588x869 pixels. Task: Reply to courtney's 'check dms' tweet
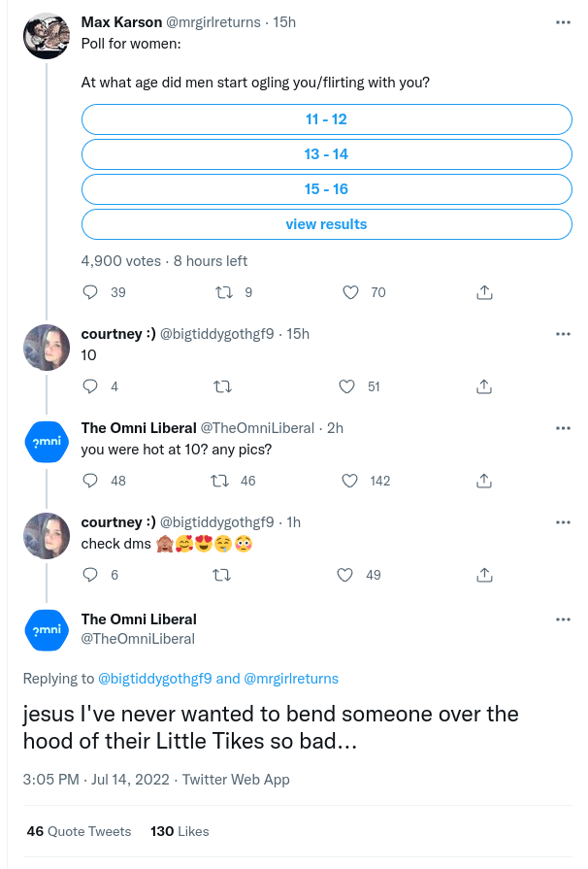click(x=91, y=575)
